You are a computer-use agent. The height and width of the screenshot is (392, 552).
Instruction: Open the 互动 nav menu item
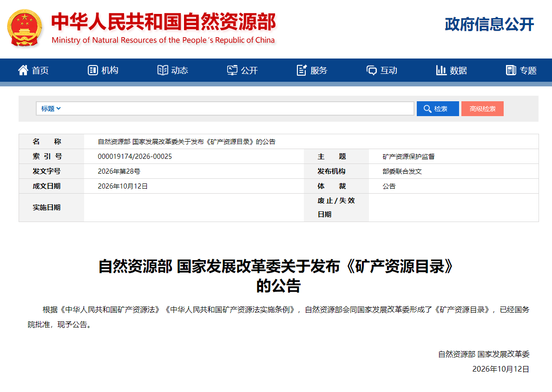(x=382, y=71)
